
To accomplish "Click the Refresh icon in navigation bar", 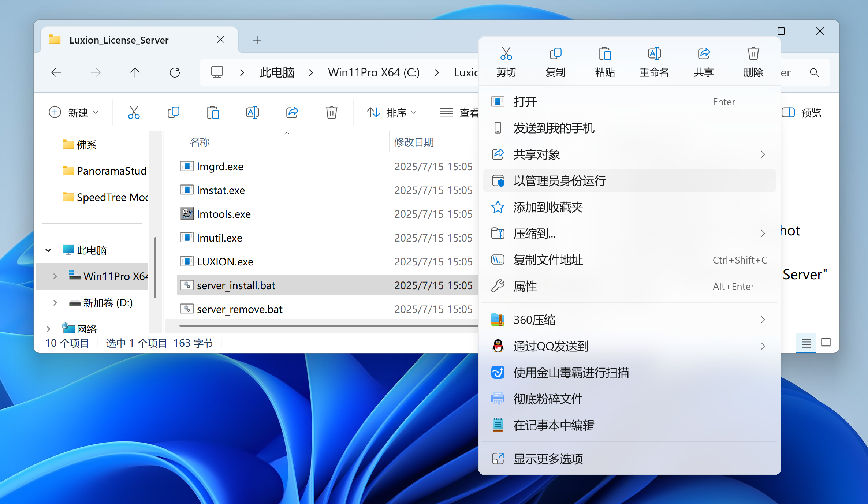I will (x=175, y=72).
